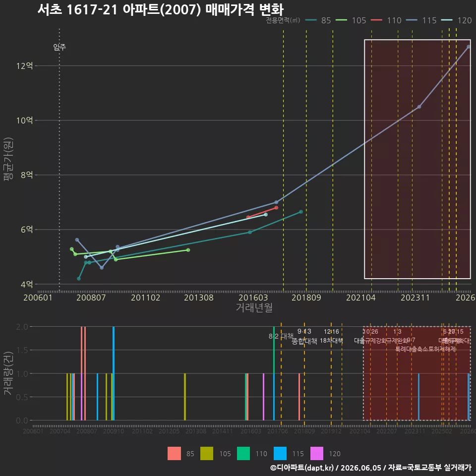This screenshot has width=476, height=476.
Task: Click the final 115 data point above 12억
Action: click(469, 47)
